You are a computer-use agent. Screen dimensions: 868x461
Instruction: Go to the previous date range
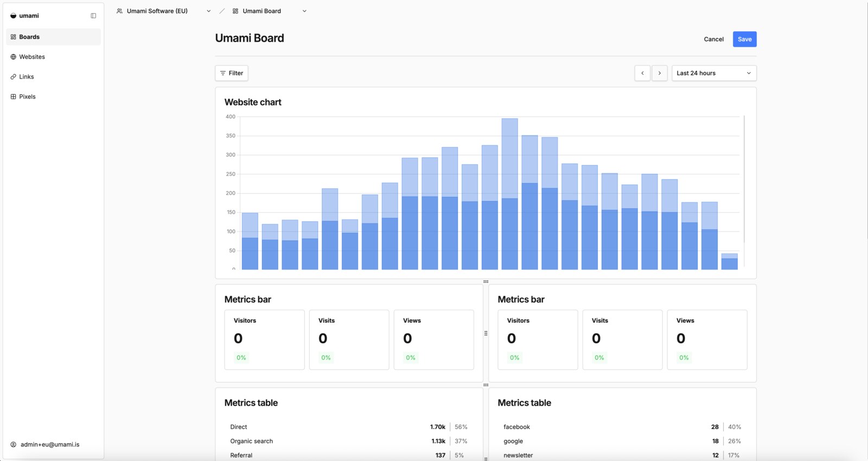[642, 73]
